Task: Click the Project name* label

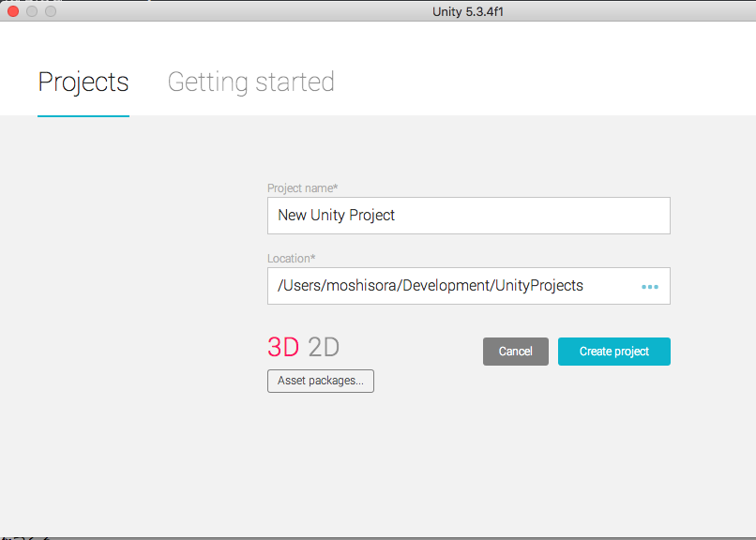Action: [x=302, y=187]
